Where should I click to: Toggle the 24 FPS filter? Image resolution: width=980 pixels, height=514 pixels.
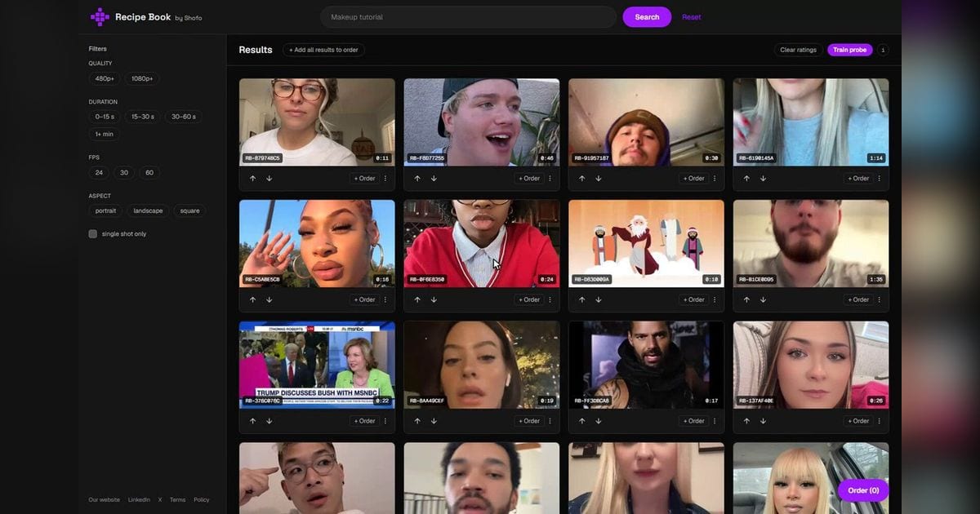pos(99,173)
